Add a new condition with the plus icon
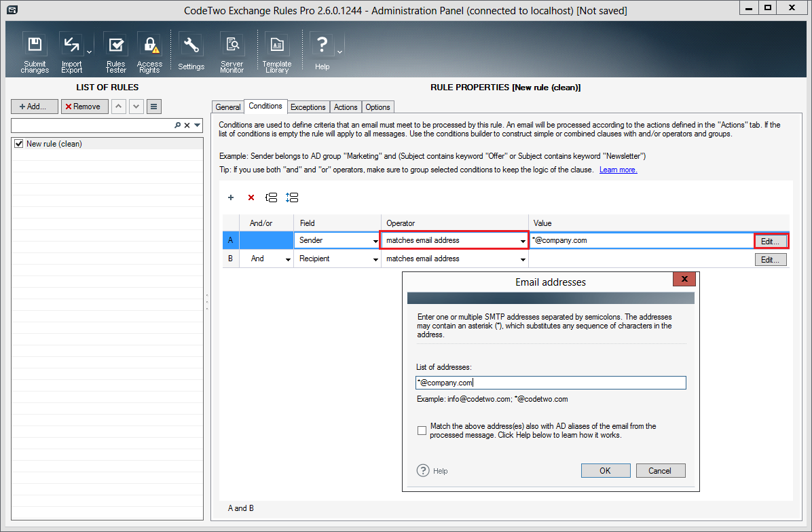 pyautogui.click(x=231, y=197)
